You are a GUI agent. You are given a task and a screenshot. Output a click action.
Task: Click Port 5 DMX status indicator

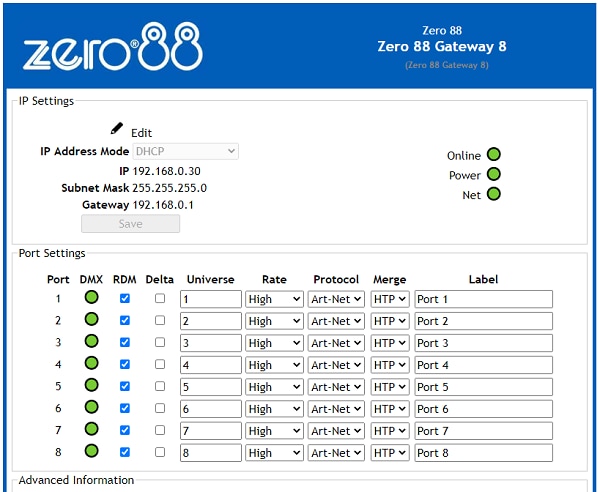91,385
